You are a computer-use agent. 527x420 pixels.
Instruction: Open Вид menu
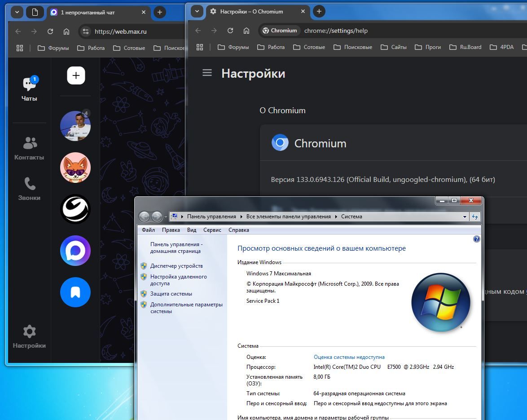192,230
